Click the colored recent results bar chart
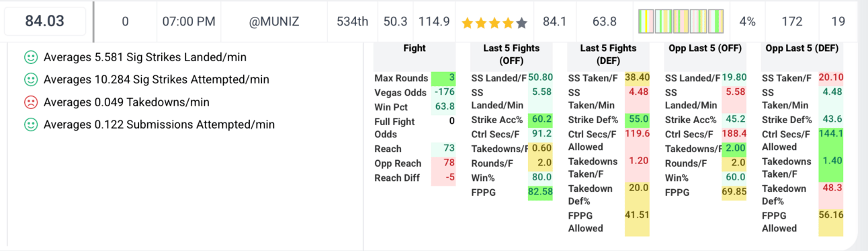Screen dimensions: 868x251 (x=681, y=22)
